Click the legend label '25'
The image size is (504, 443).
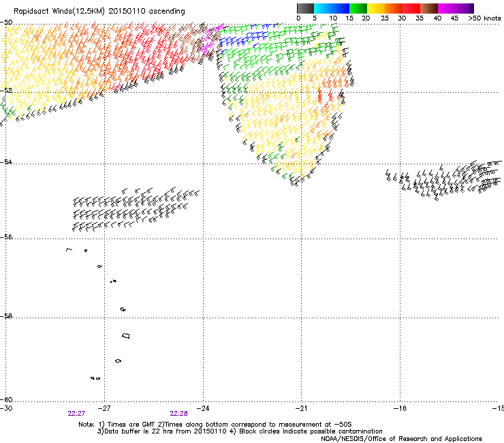(385, 18)
